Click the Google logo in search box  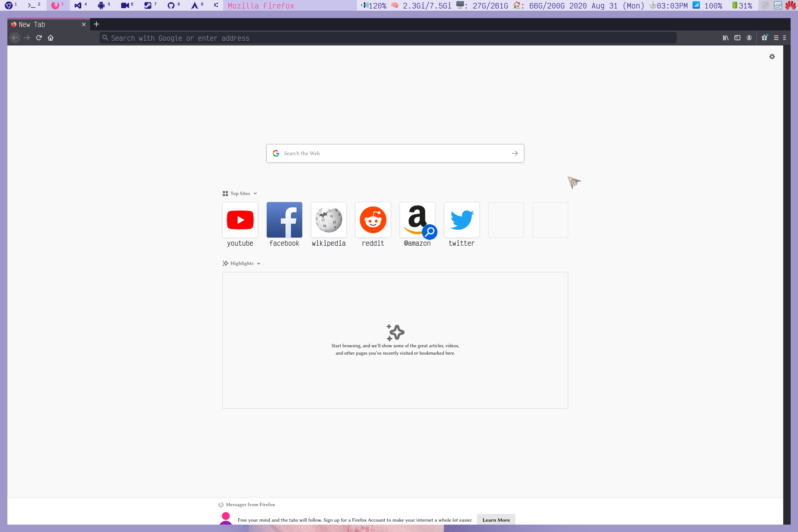click(276, 153)
